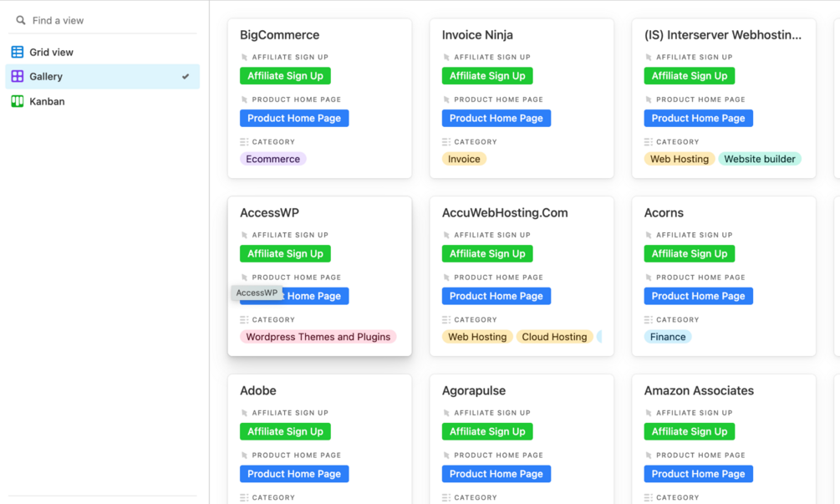
Task: Open the AccessWP card title
Action: pyautogui.click(x=269, y=212)
